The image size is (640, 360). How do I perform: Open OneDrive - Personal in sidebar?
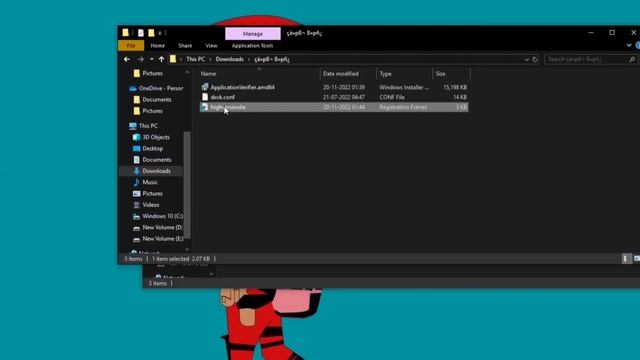160,88
